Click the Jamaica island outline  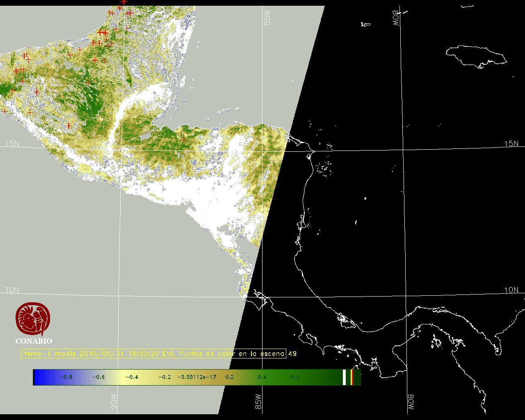coord(476,56)
